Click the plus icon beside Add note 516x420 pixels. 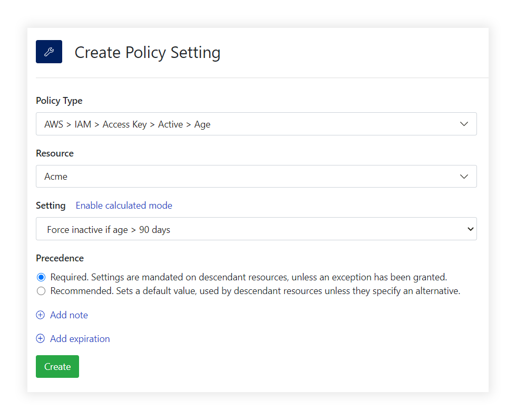click(40, 315)
